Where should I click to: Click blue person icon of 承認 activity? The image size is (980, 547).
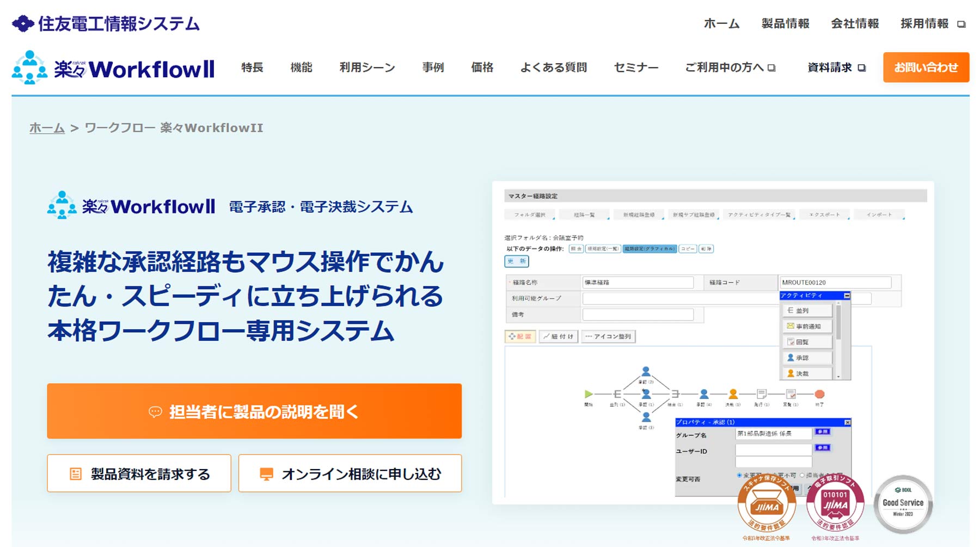click(x=791, y=358)
